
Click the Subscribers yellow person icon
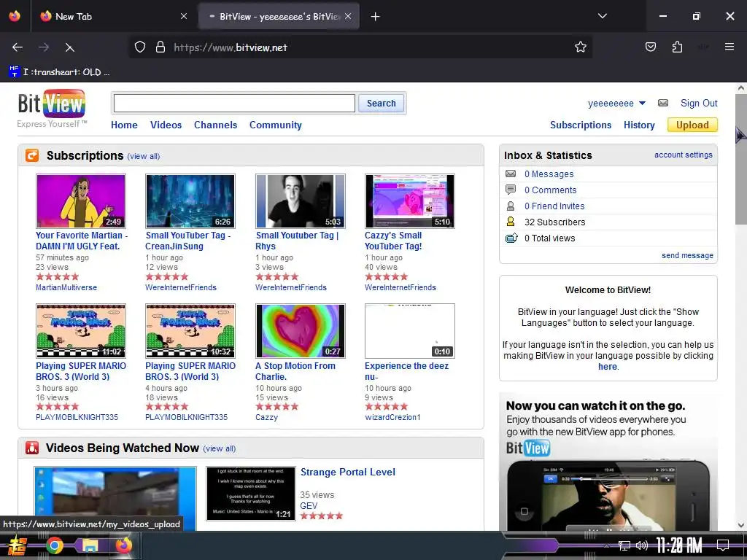[x=511, y=222]
